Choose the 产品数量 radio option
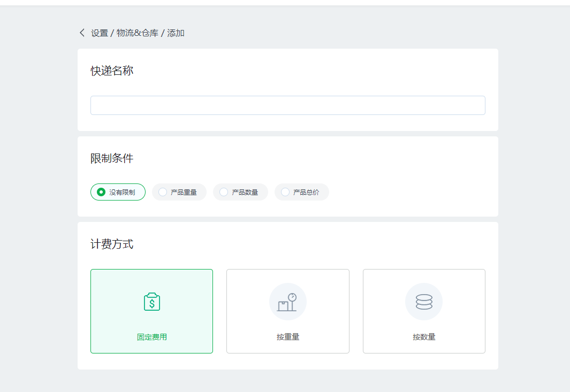The height and width of the screenshot is (392, 570). (x=240, y=192)
